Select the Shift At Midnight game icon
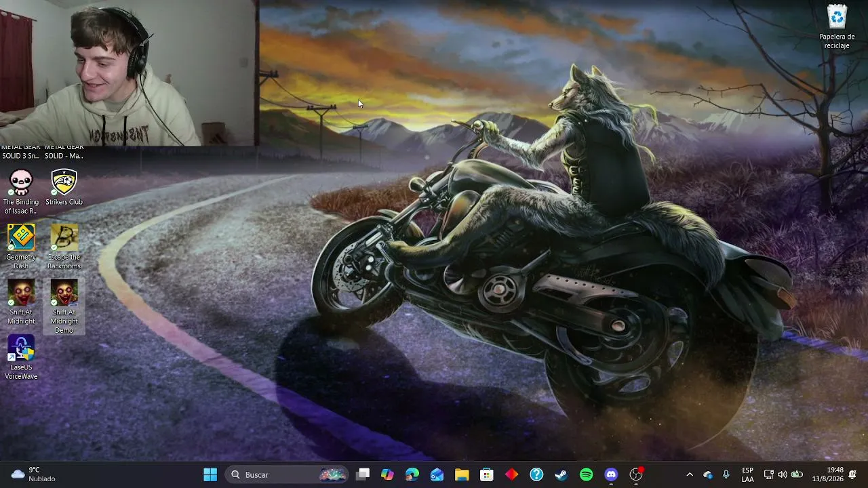 pyautogui.click(x=21, y=302)
